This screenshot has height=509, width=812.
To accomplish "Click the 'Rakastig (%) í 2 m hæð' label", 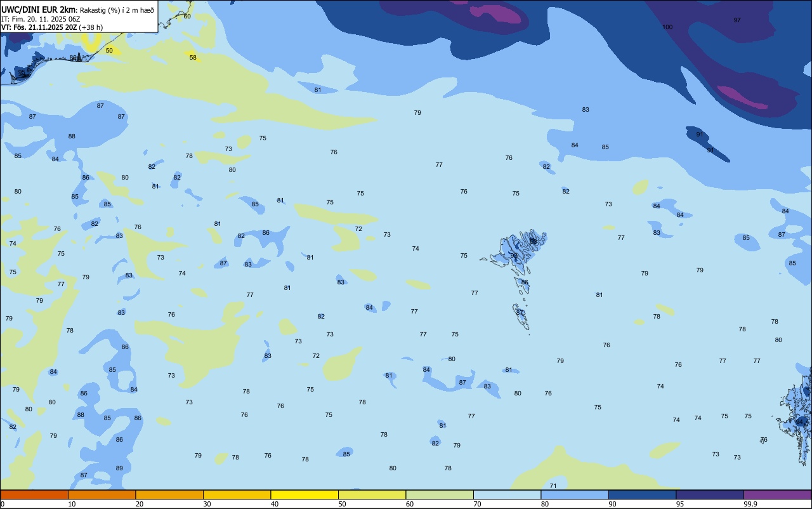I will coord(117,10).
